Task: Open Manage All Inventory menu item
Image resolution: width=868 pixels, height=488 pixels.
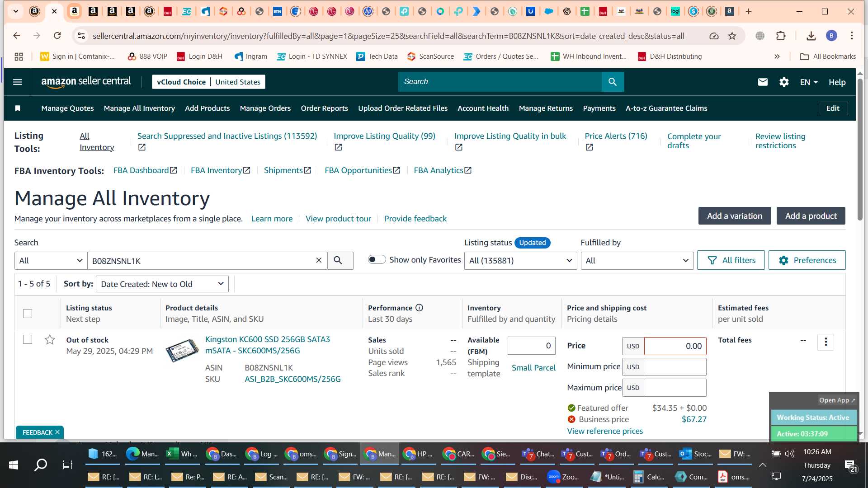Action: tap(139, 108)
